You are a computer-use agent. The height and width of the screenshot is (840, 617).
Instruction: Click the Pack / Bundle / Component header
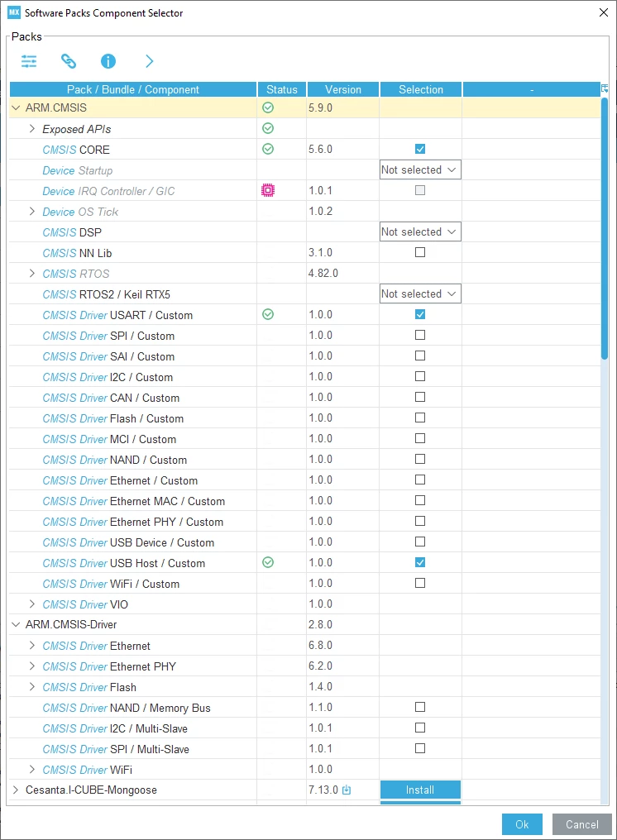[x=133, y=89]
